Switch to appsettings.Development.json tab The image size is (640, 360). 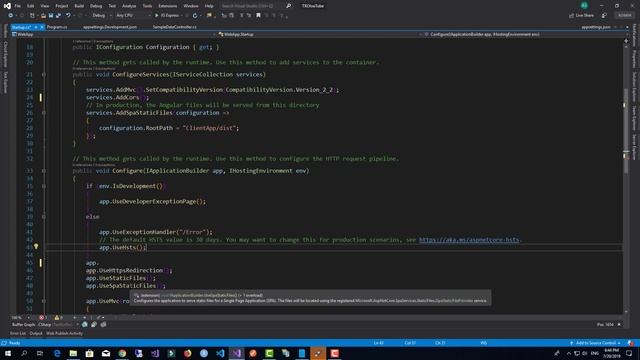point(110,27)
